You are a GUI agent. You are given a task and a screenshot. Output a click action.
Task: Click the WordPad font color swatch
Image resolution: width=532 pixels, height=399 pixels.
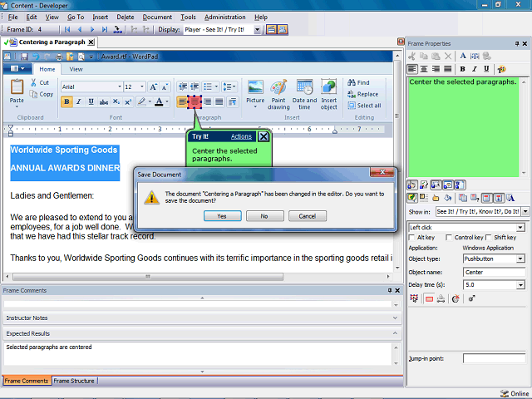point(159,101)
